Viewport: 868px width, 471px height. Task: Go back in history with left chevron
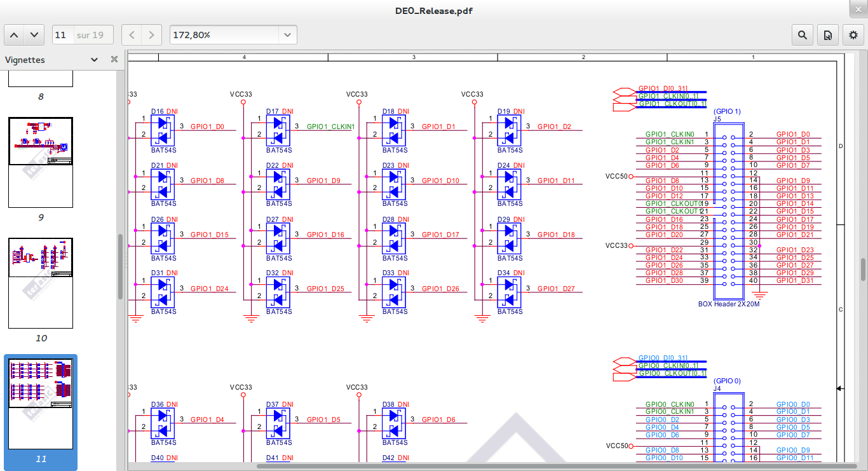click(132, 35)
